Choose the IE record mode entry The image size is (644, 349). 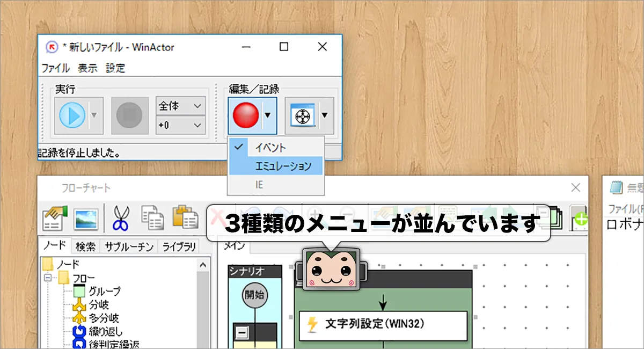[276, 184]
